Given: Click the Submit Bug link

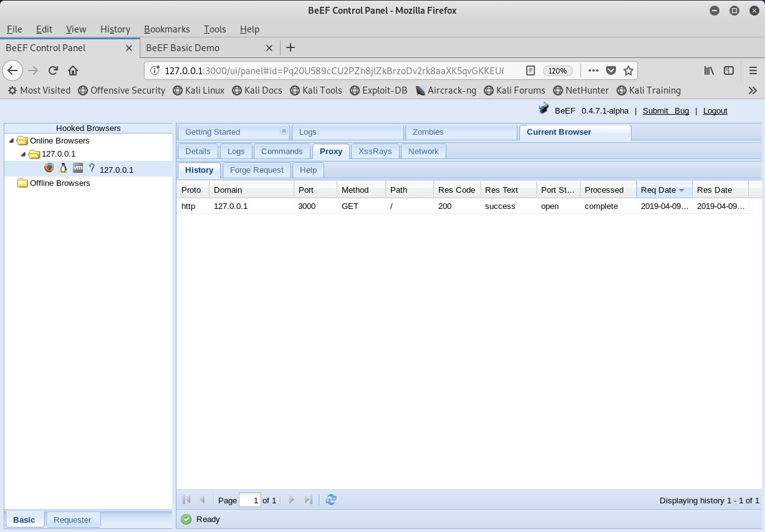Looking at the screenshot, I should pos(666,110).
